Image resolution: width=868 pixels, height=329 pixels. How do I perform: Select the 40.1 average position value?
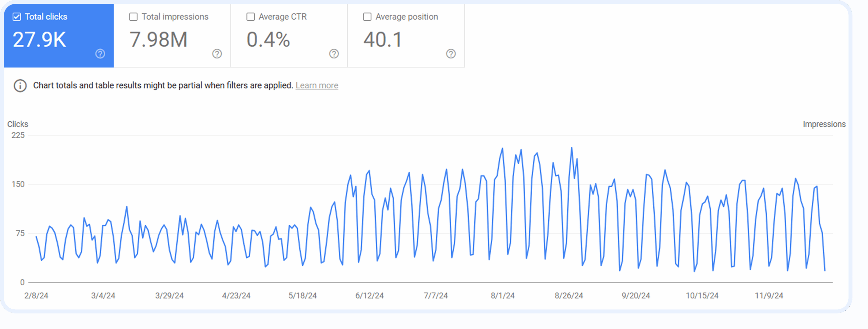click(383, 40)
